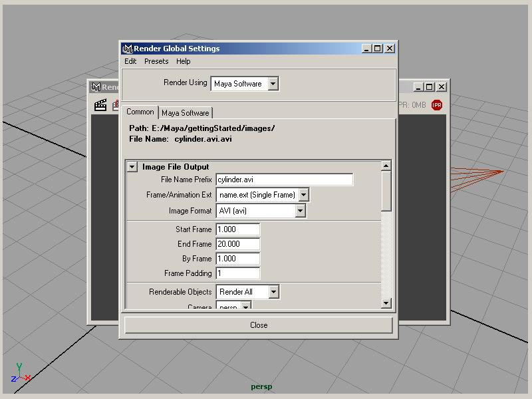
Task: Click the End Frame field
Action: tap(238, 244)
